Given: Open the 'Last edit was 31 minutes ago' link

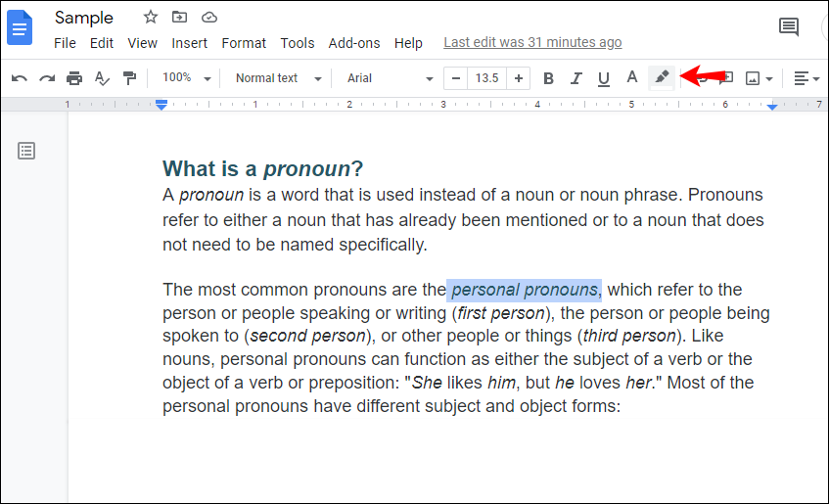Looking at the screenshot, I should pos(532,42).
